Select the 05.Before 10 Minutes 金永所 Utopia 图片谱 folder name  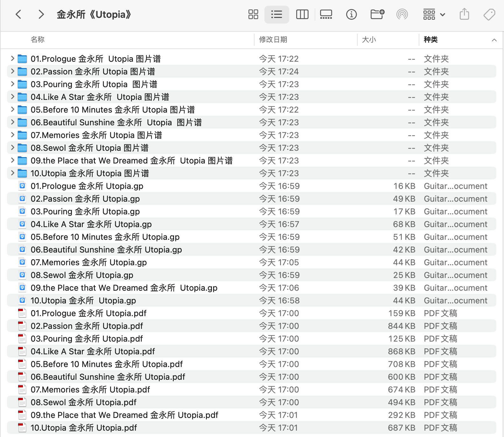pyautogui.click(x=113, y=110)
